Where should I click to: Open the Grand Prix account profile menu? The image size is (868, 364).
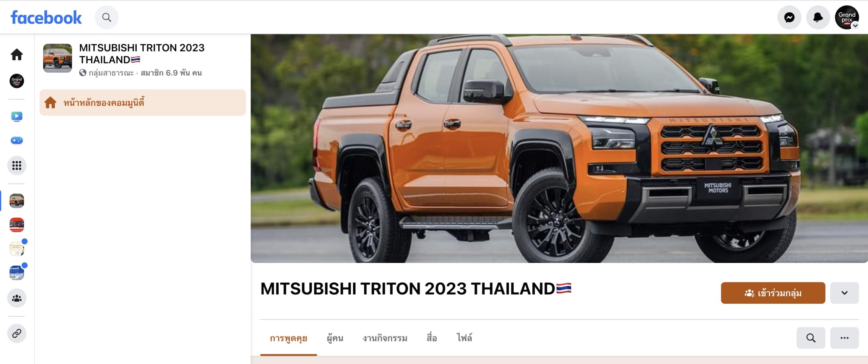point(847,17)
